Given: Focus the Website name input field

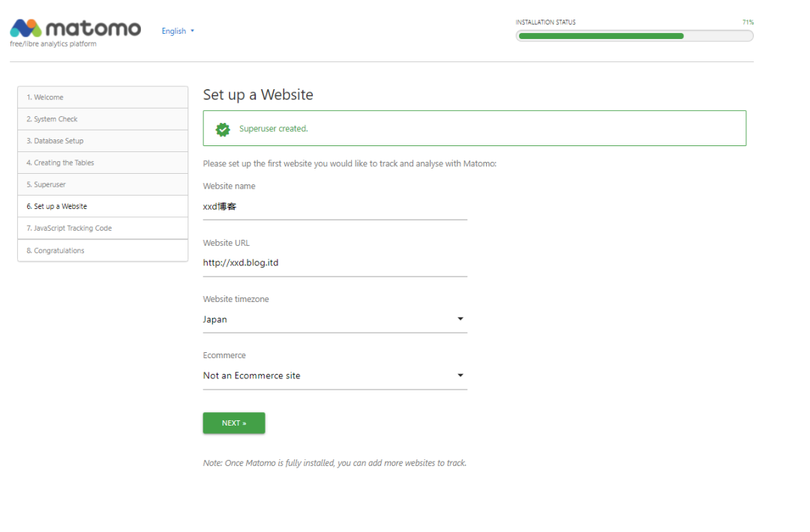Looking at the screenshot, I should (334, 207).
